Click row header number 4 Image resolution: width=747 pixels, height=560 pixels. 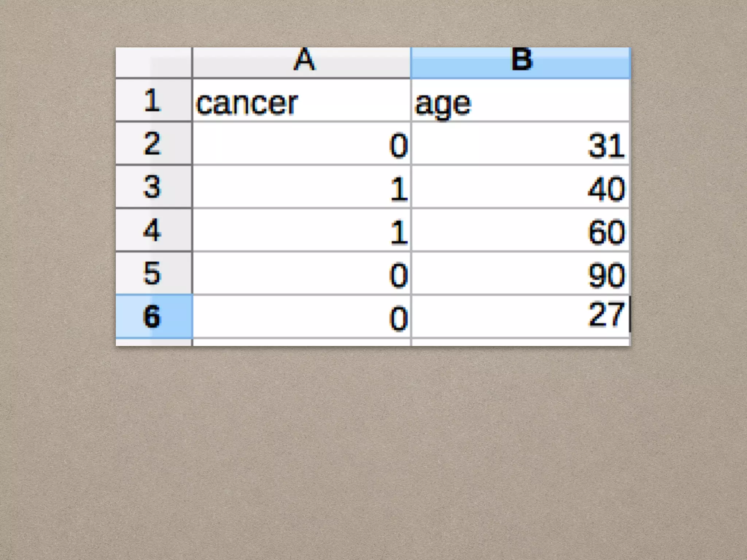pyautogui.click(x=153, y=230)
